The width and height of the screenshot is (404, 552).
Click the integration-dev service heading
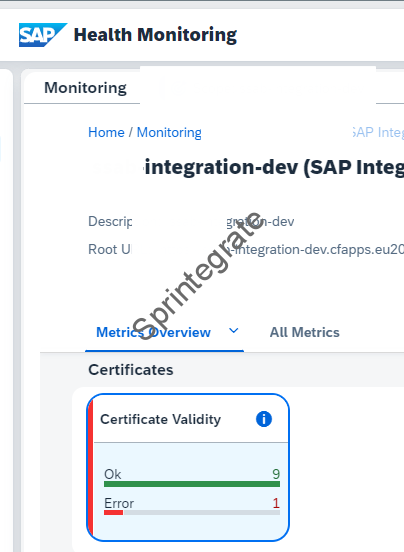click(274, 167)
